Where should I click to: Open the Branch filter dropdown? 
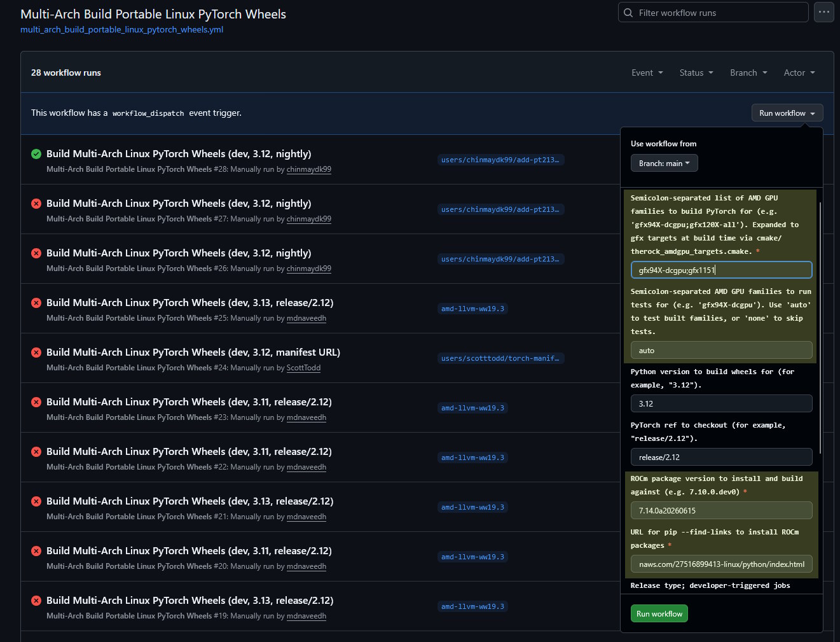pos(748,73)
